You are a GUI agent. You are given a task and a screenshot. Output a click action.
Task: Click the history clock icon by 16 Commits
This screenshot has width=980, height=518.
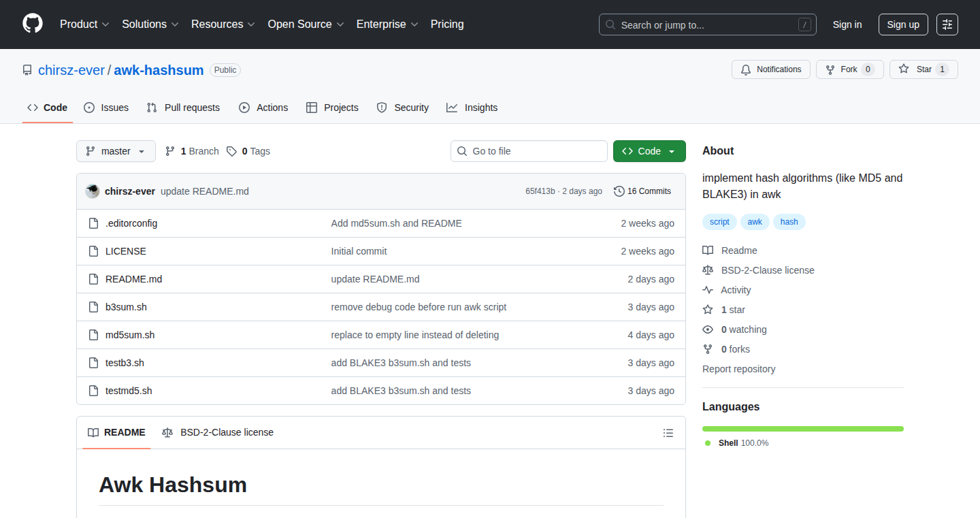[619, 191]
